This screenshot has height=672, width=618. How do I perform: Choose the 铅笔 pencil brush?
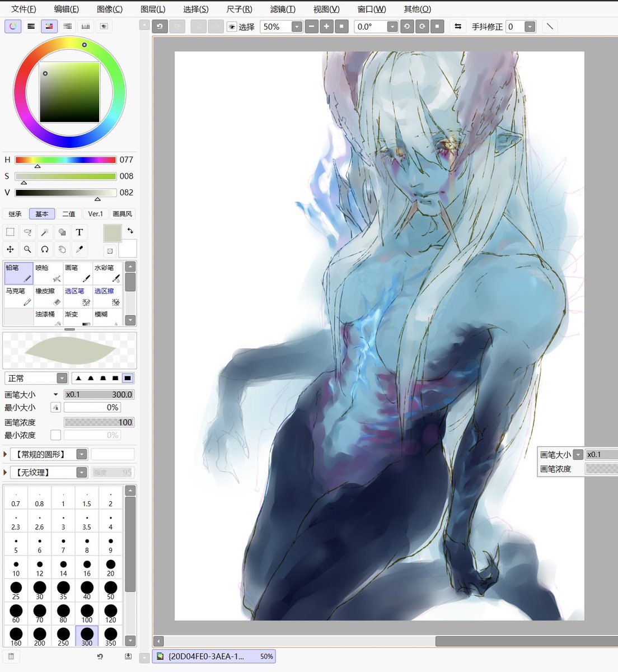(18, 273)
